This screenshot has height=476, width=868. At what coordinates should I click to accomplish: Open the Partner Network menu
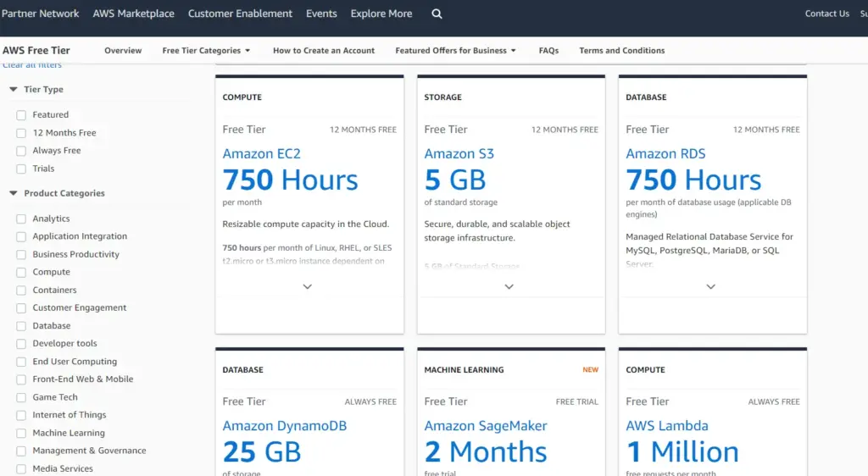click(40, 14)
